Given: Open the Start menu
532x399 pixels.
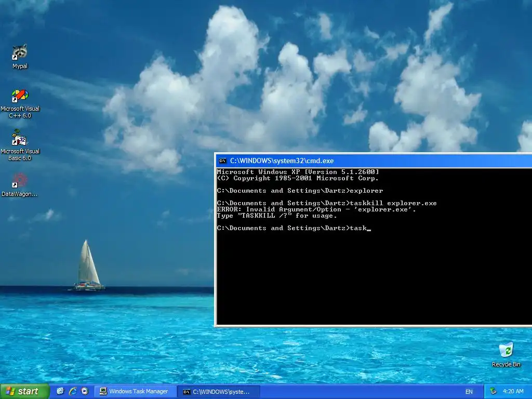Looking at the screenshot, I should pyautogui.click(x=24, y=391).
